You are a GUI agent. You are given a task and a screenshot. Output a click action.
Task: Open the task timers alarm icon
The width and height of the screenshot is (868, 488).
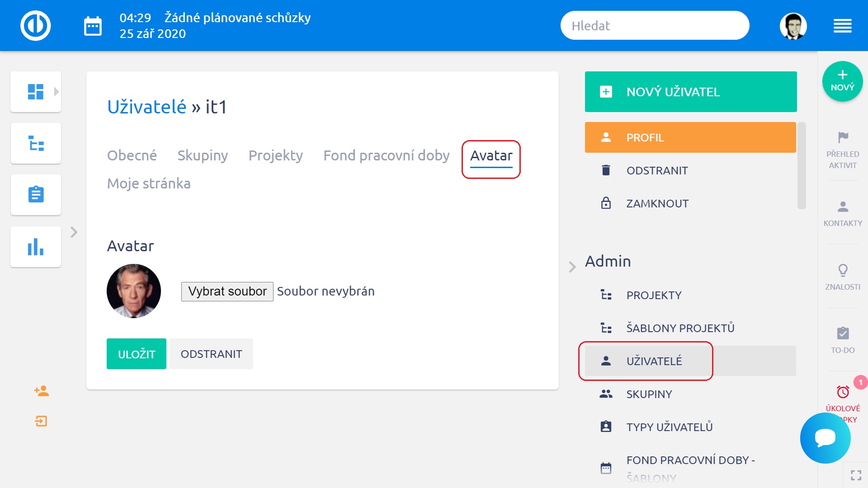pos(843,392)
